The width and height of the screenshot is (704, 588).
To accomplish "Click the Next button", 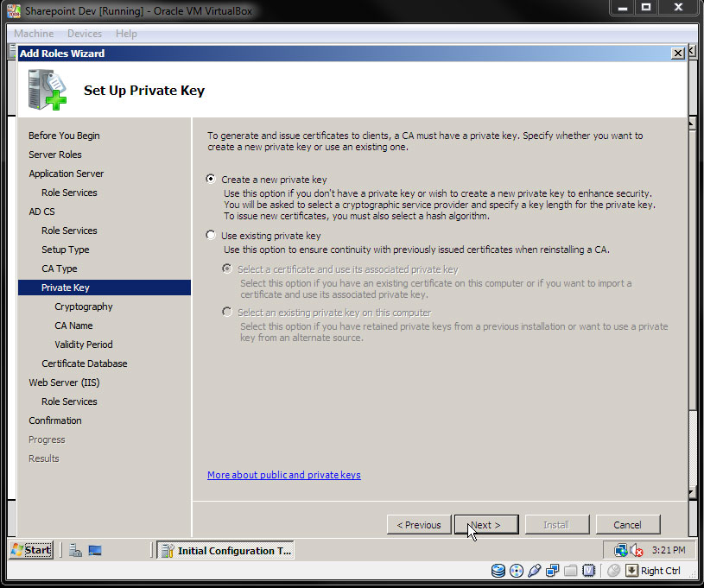I will (x=486, y=525).
